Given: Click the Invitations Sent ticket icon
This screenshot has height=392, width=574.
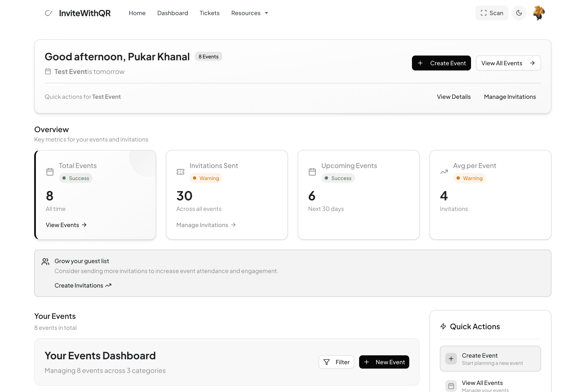Looking at the screenshot, I should 180,172.
